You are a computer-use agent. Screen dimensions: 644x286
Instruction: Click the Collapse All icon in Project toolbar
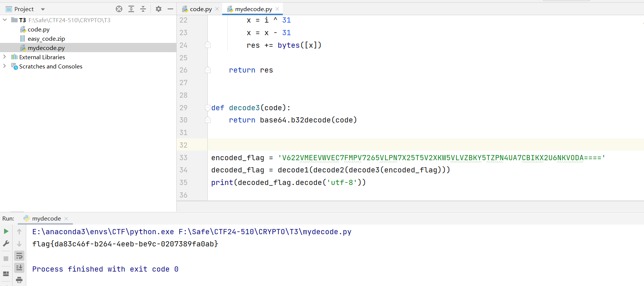pos(143,9)
